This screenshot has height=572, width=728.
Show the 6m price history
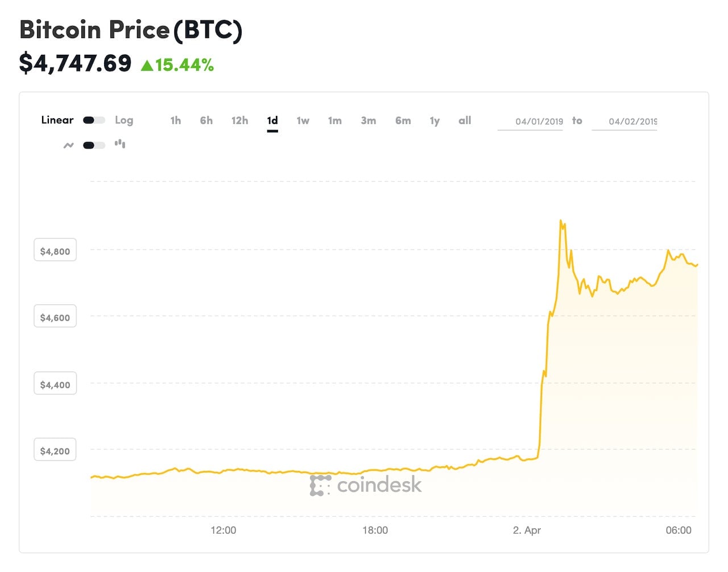click(403, 121)
